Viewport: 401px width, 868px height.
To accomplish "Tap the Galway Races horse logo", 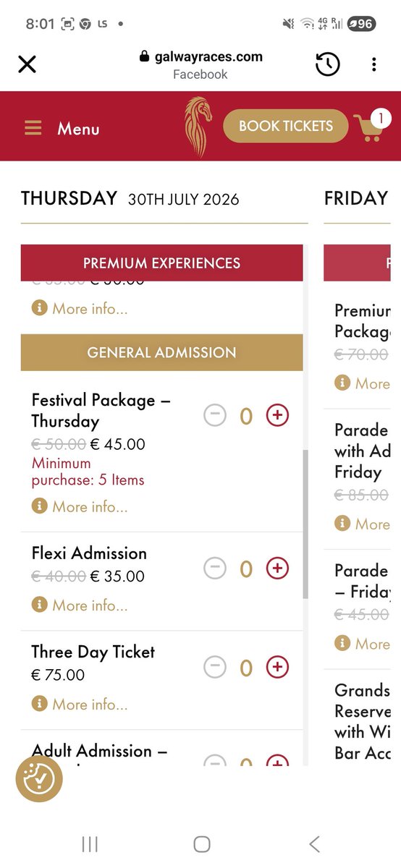I will point(197,126).
